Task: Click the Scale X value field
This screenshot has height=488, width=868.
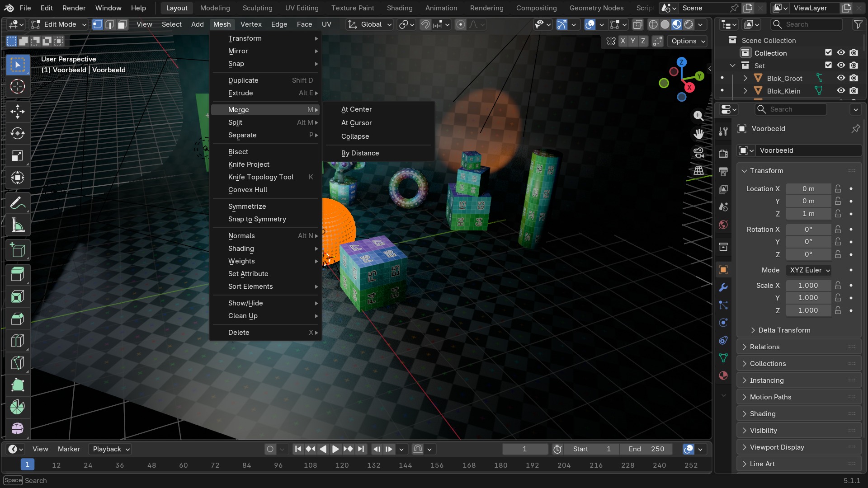Action: pos(808,286)
